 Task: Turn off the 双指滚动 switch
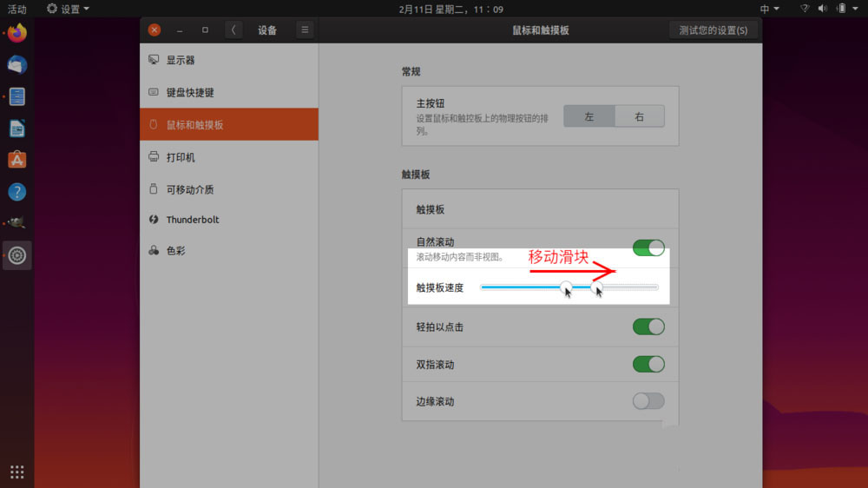[648, 364]
